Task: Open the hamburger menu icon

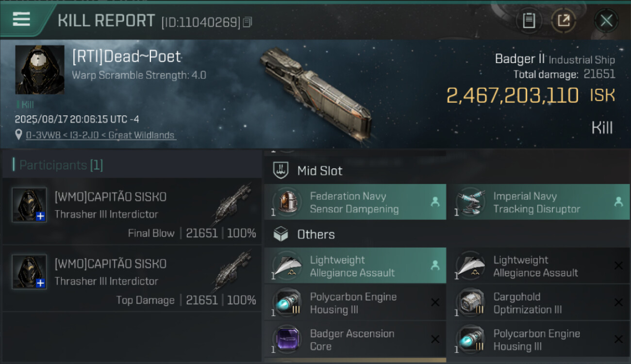Action: pos(21,19)
